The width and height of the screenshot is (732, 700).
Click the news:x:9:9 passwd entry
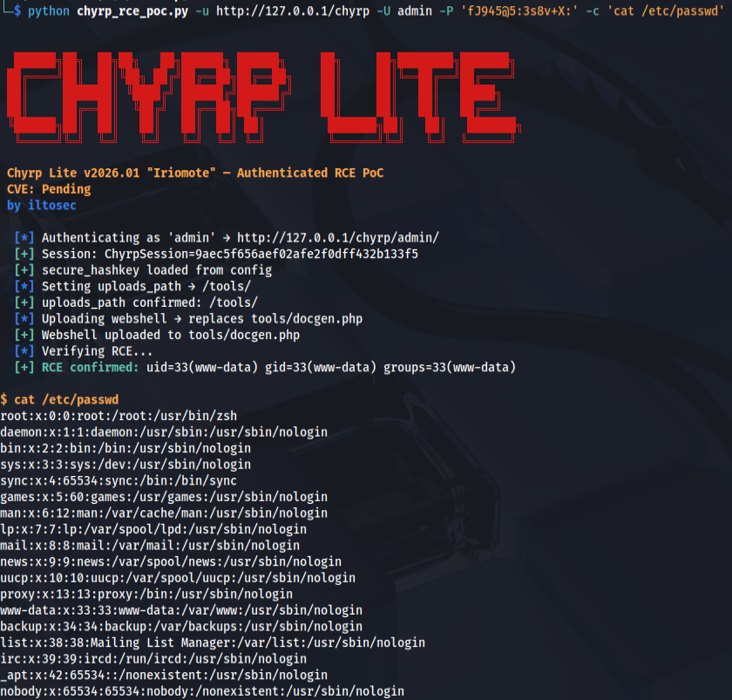pos(171,561)
